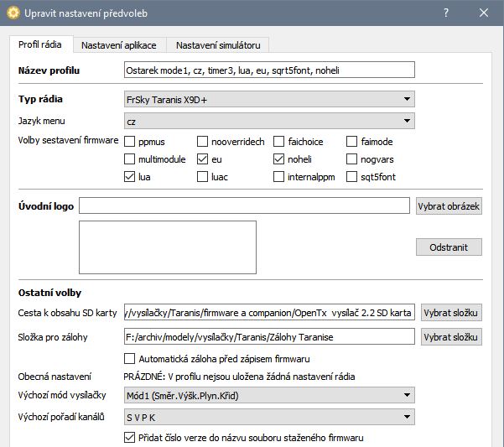Enable Automatická záloha před zápisem firmwaru
Image resolution: width=504 pixels, height=447 pixels.
[130, 358]
